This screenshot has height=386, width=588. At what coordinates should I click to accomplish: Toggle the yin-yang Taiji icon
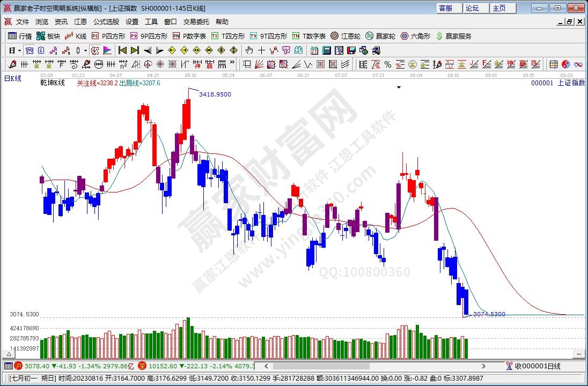[x=565, y=64]
